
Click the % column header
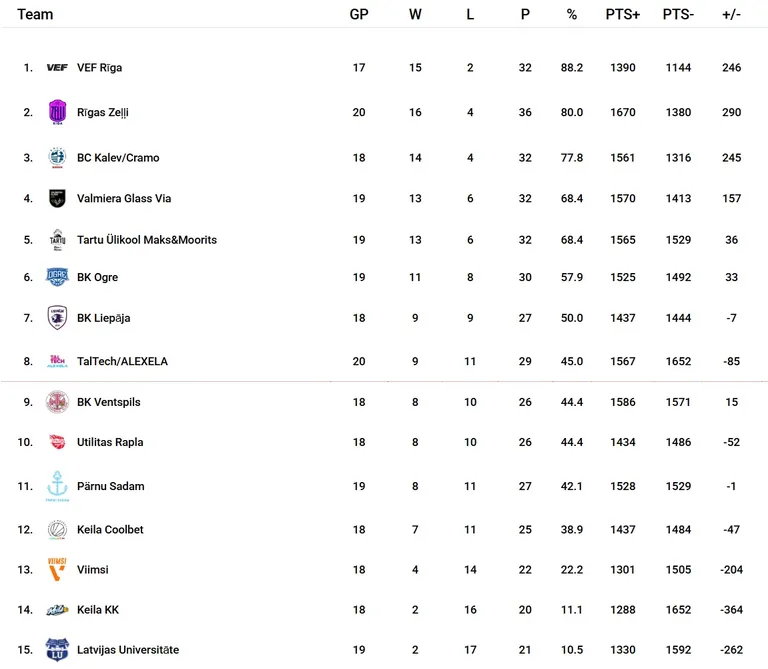coord(572,14)
